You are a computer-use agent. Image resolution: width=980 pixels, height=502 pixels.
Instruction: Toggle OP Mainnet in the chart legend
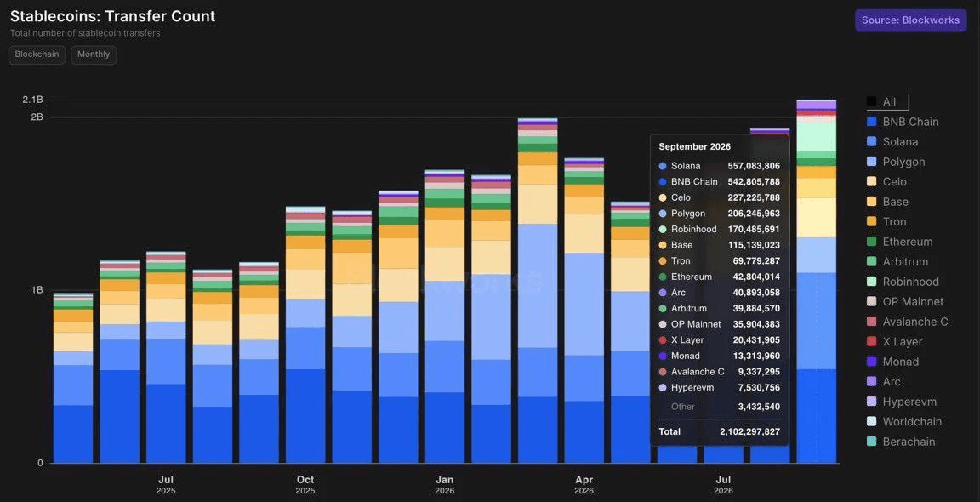click(x=905, y=302)
